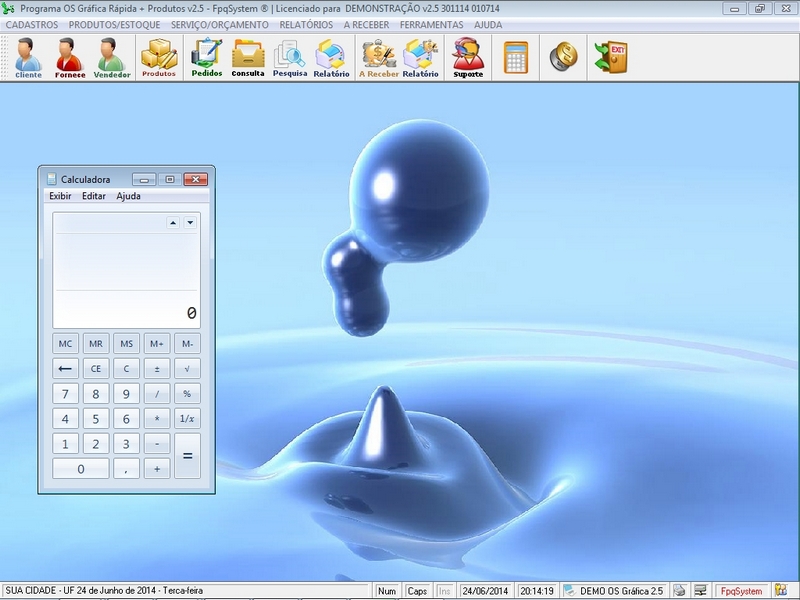This screenshot has height=600, width=800.
Task: Click the percent calculator button
Action: click(x=187, y=393)
